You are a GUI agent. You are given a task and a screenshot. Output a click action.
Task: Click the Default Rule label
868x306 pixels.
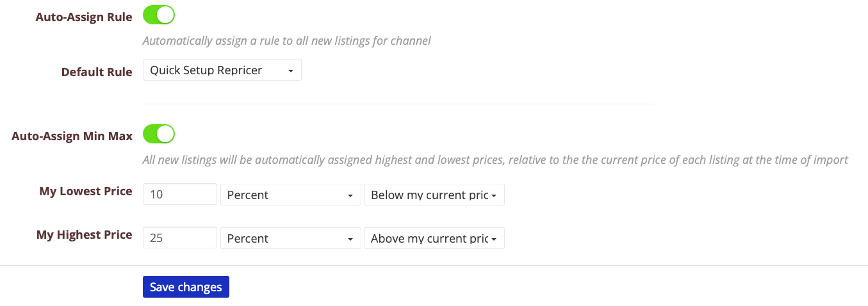(x=97, y=72)
